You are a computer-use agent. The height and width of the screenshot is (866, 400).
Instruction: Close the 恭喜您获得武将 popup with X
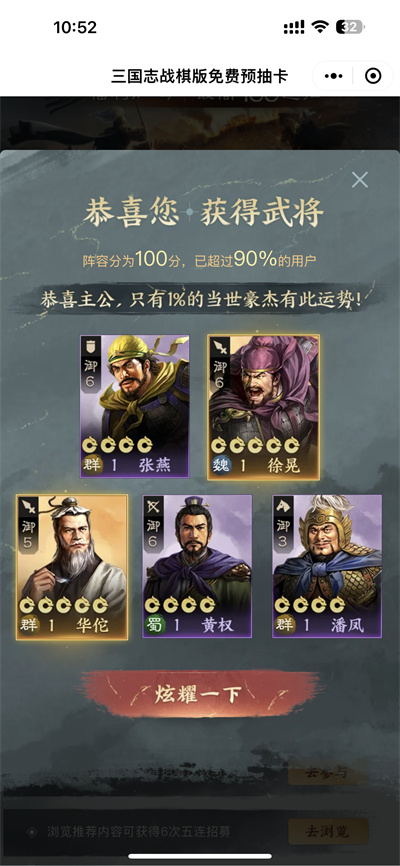(360, 179)
